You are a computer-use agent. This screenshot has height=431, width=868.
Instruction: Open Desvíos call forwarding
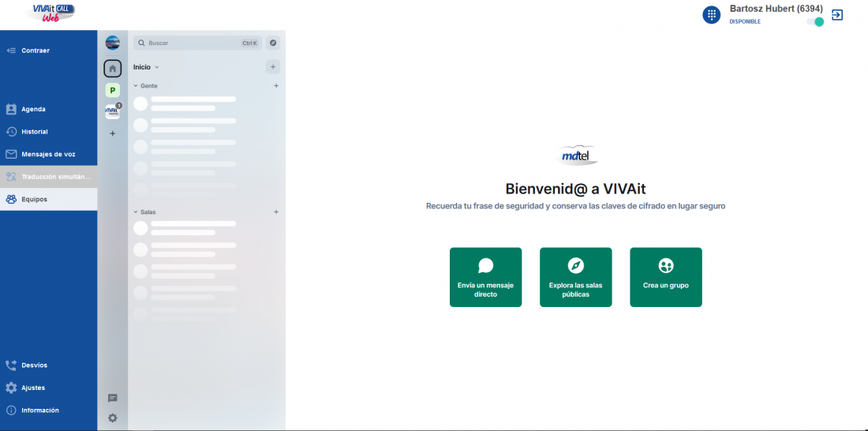point(48,365)
